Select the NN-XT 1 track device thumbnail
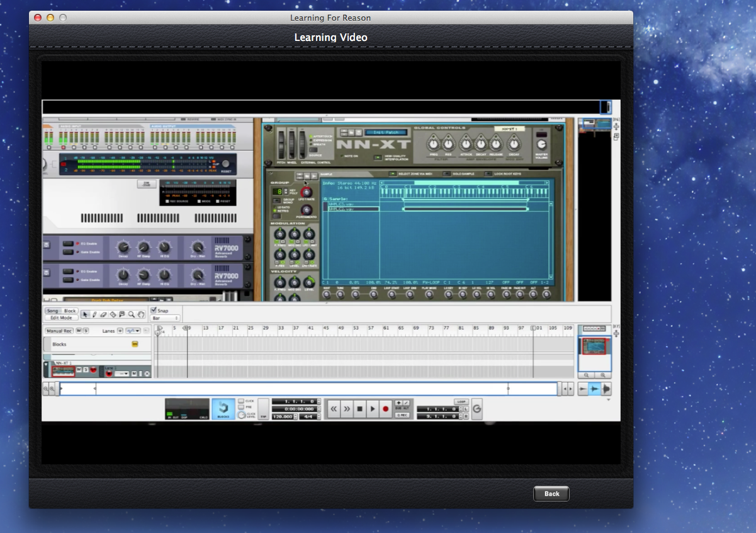 (x=64, y=371)
